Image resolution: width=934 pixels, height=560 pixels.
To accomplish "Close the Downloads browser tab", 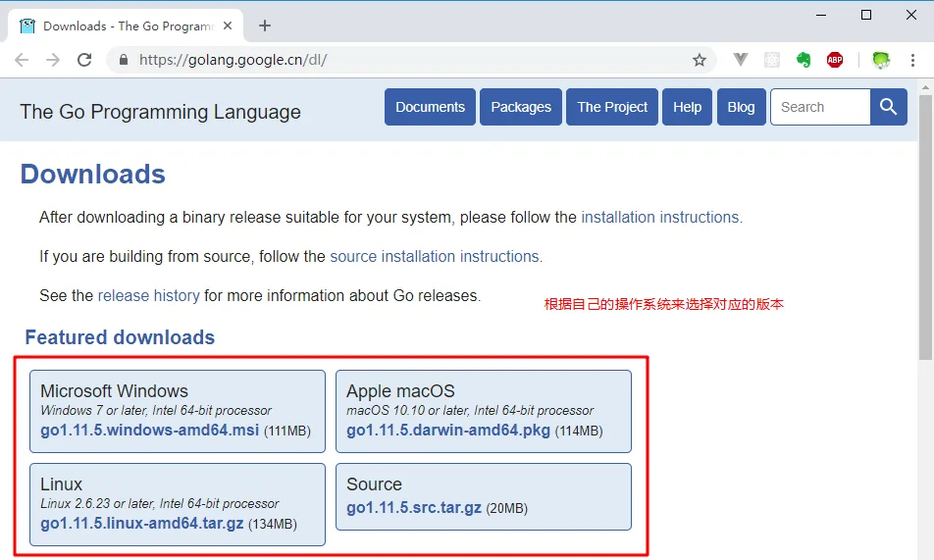I will point(229,25).
